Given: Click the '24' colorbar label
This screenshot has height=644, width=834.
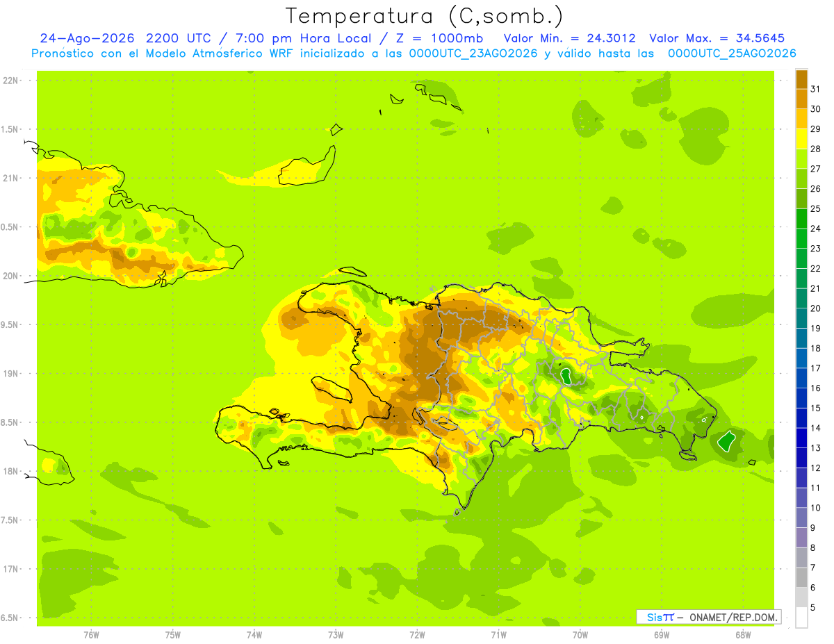Looking at the screenshot, I should pos(816,229).
